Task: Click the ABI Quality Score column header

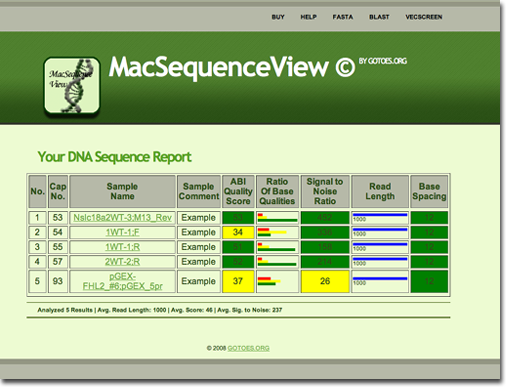Action: pos(238,191)
